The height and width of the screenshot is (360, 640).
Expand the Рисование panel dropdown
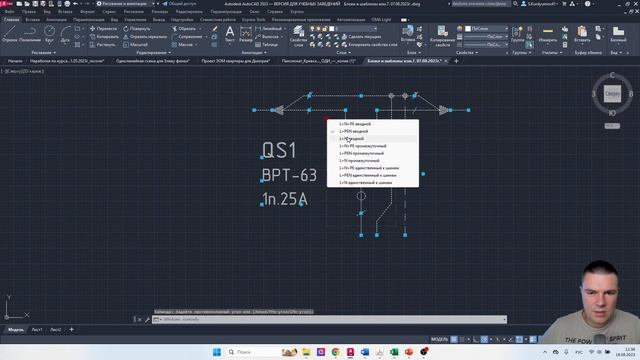pos(44,53)
